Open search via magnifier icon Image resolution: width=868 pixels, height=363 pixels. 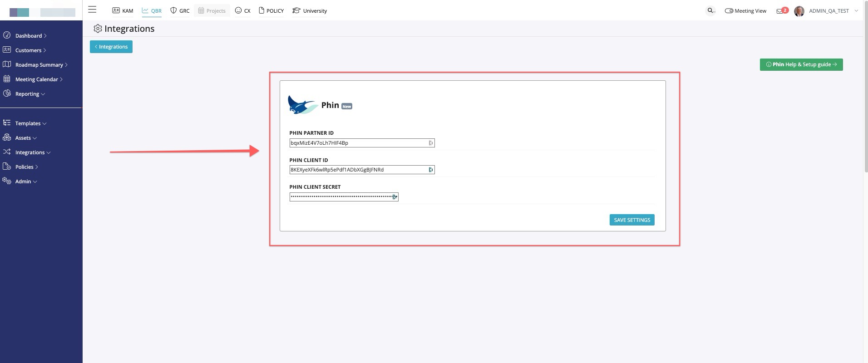point(710,10)
